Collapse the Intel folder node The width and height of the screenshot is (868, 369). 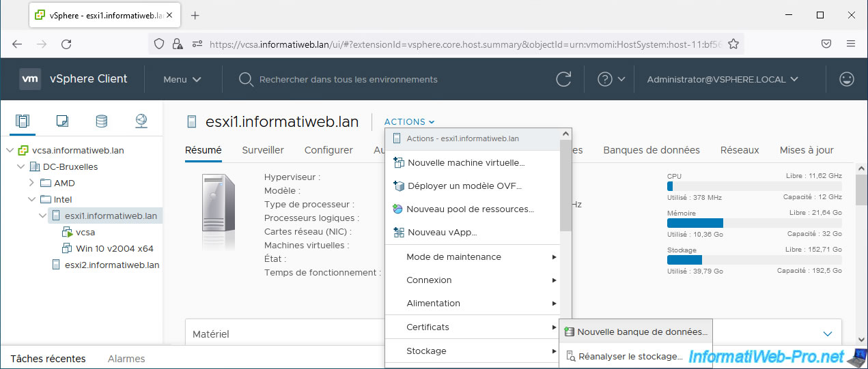31,199
